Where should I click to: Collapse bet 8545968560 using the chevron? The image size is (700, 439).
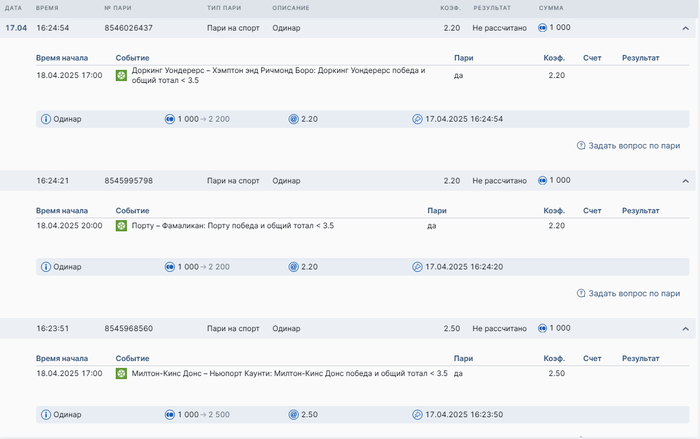(685, 328)
